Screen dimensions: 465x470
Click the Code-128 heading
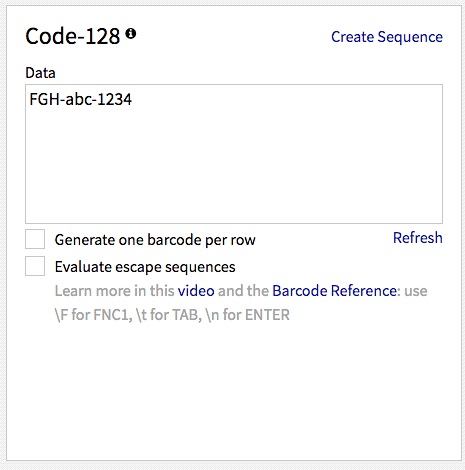73,36
